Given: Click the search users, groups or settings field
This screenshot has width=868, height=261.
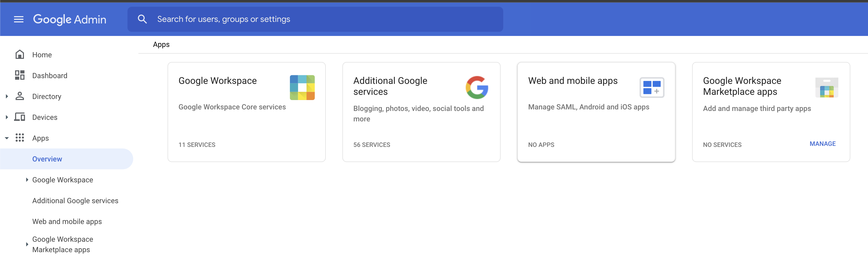Looking at the screenshot, I should tap(315, 19).
